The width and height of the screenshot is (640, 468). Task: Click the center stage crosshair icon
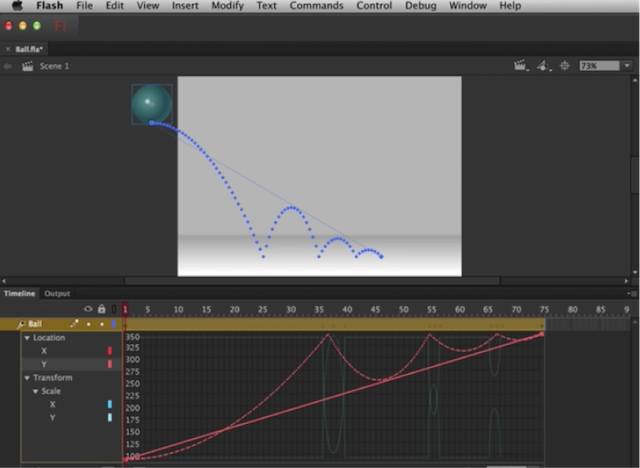tap(565, 66)
